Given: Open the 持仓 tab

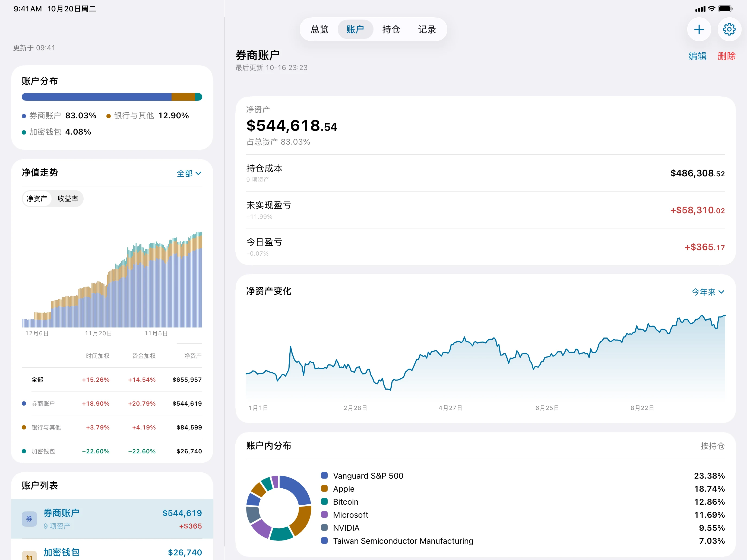Looking at the screenshot, I should [391, 30].
